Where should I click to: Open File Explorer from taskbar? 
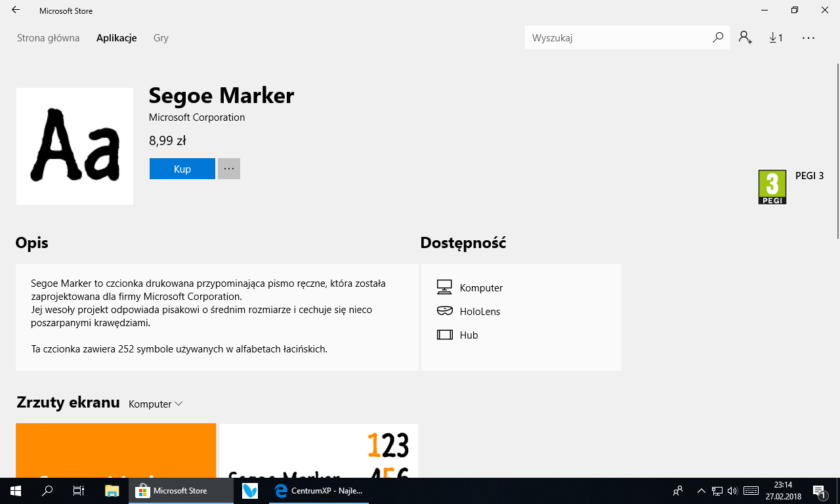pyautogui.click(x=112, y=491)
